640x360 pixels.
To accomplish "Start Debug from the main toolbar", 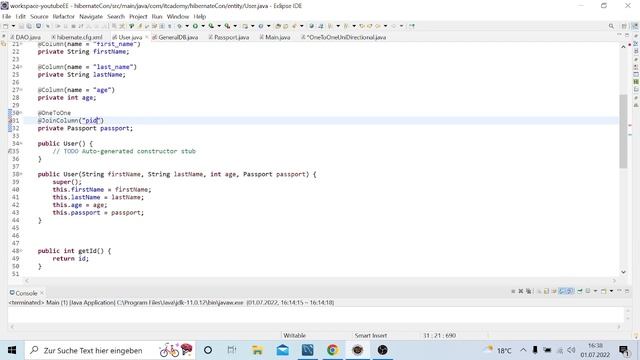I will pyautogui.click(x=180, y=26).
